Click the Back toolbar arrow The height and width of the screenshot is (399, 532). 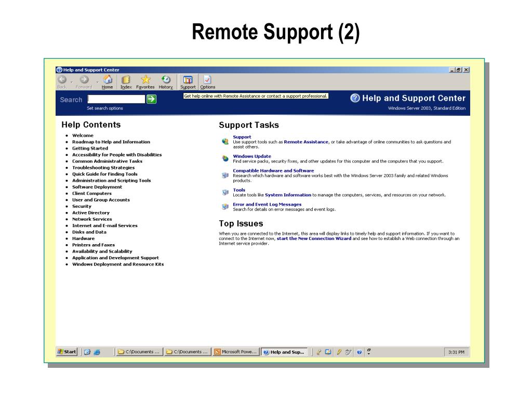[x=62, y=82]
